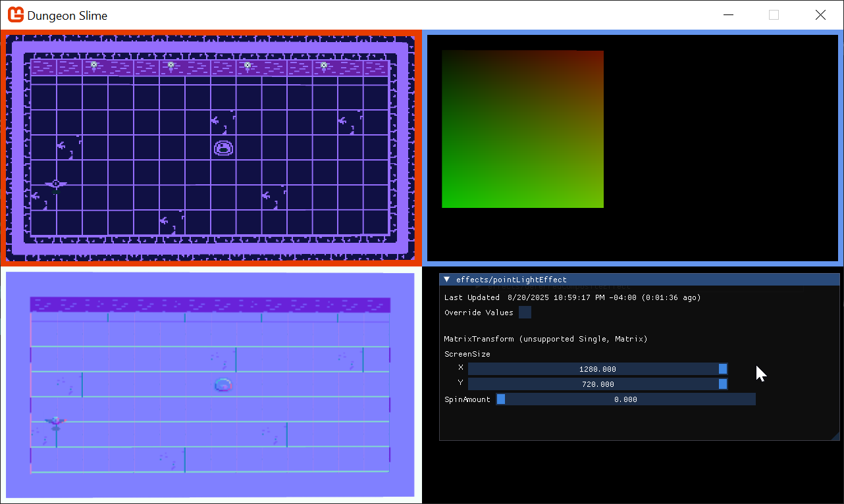Click the resize grip of the effect panel
Image resolution: width=844 pixels, height=504 pixels.
pos(835,436)
